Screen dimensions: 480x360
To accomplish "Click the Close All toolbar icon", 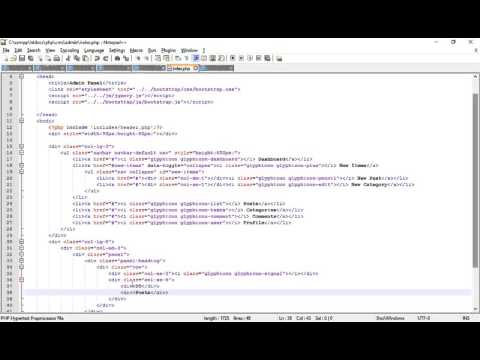I will point(48,58).
